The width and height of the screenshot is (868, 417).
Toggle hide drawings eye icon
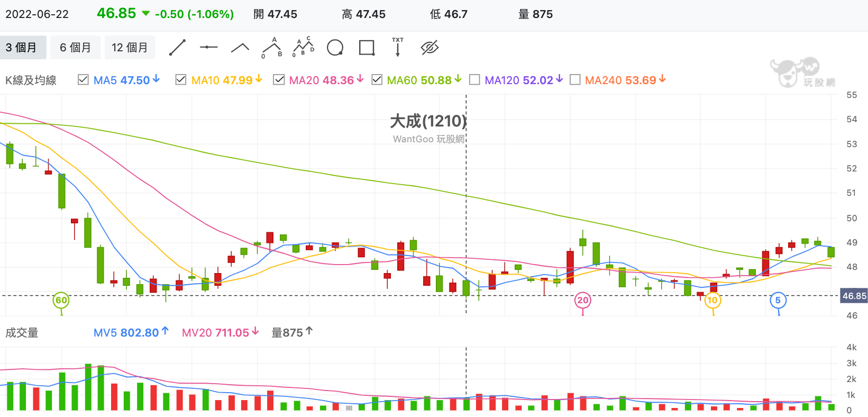coord(430,48)
